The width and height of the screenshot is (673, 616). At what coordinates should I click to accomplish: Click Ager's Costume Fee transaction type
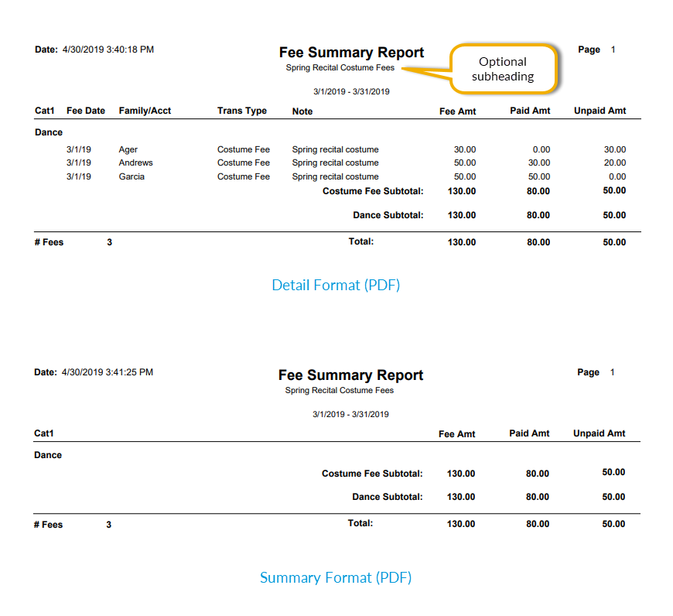tap(244, 149)
